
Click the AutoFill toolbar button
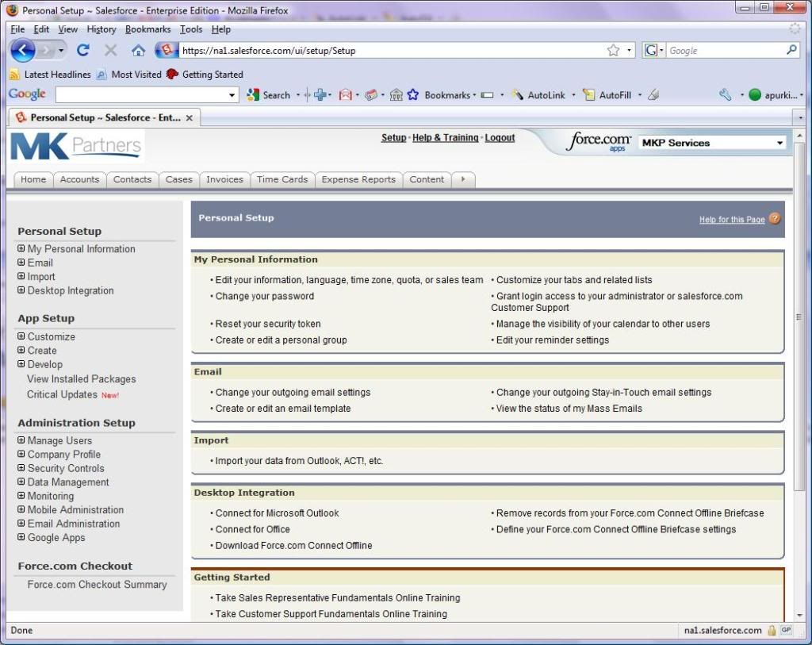tap(607, 95)
